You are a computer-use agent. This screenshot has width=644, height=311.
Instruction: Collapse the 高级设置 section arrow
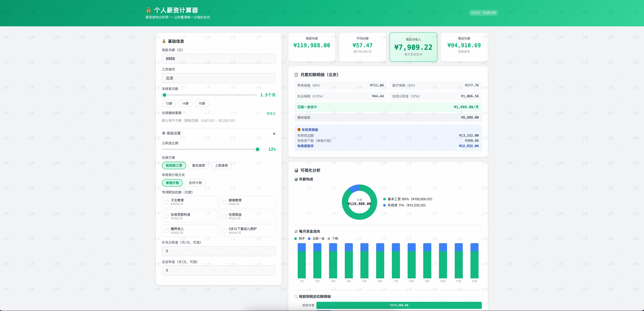coord(274,133)
